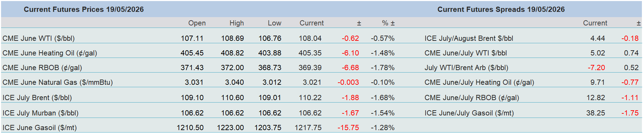Click the ICE June Gasoil ($/mt) label
Screen dimensions: 644x135
(x=40, y=128)
